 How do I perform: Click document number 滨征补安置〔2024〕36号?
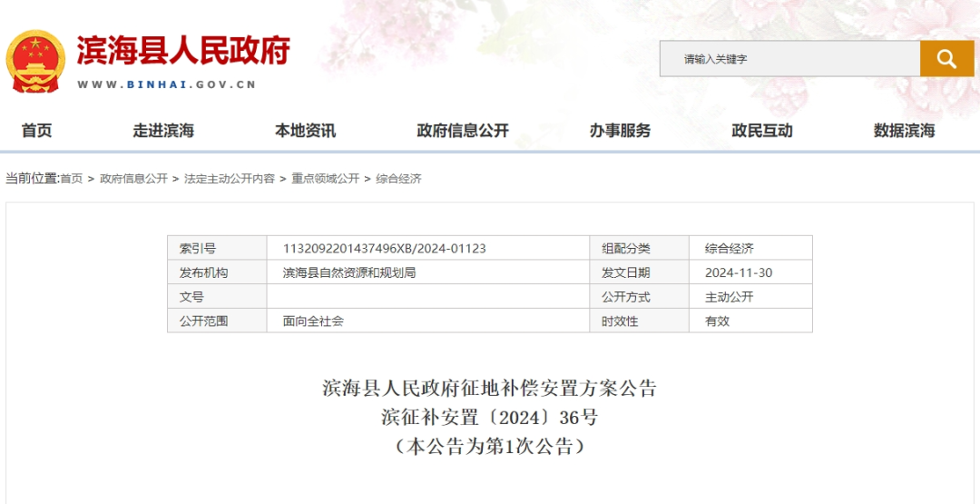click(490, 417)
